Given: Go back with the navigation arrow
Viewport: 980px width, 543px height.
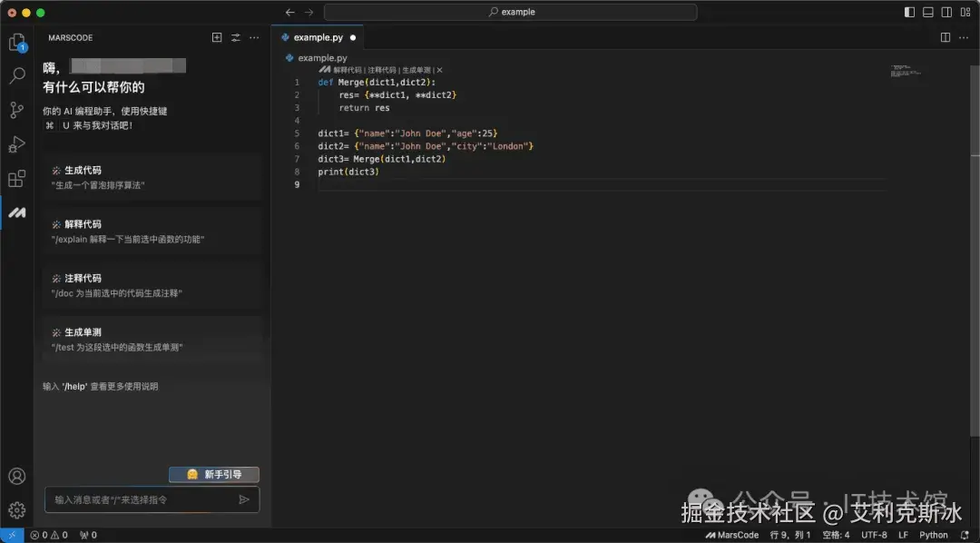Looking at the screenshot, I should [x=290, y=12].
